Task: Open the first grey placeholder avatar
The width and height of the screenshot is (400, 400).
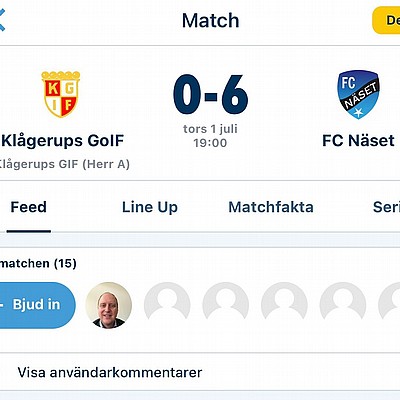Action: tap(167, 305)
